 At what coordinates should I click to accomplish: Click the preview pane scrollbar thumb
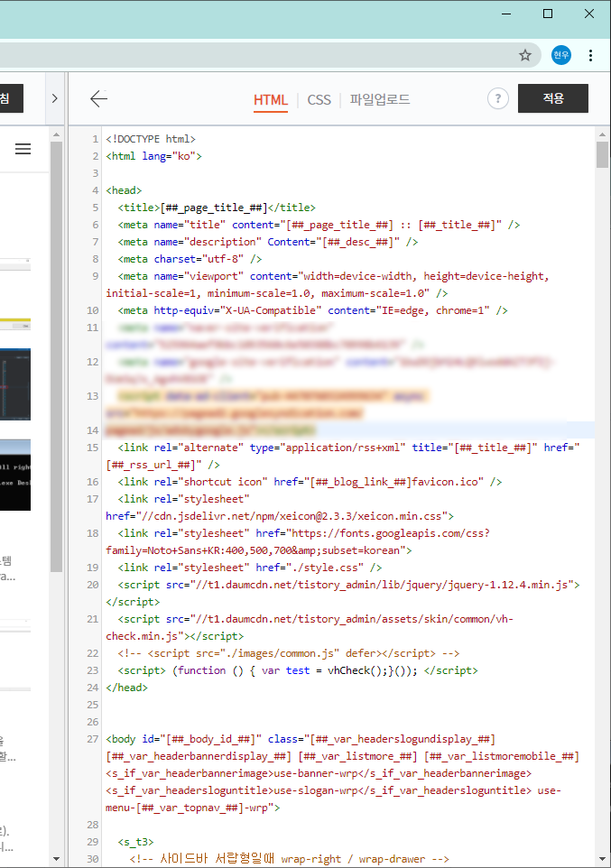click(56, 356)
